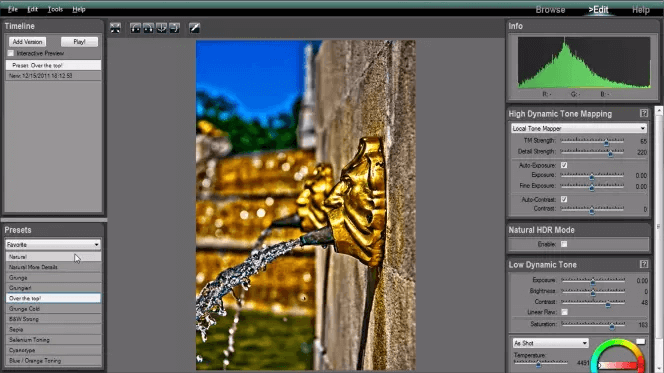Uncheck the Auto-Exposure checkbox
The width and height of the screenshot is (664, 373).
[564, 165]
